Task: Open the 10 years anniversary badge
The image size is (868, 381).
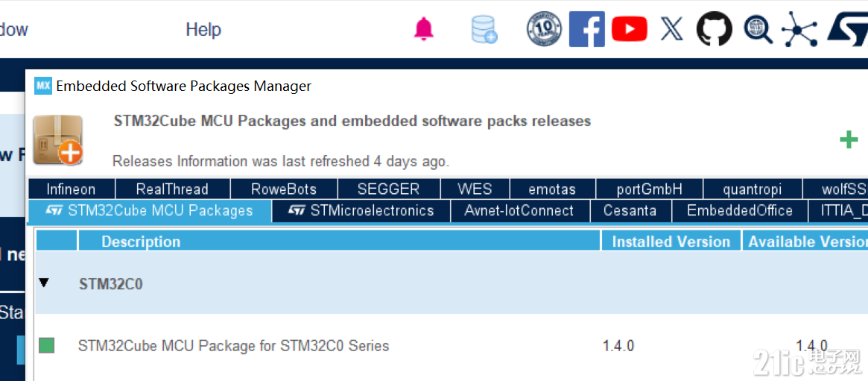Action: tap(544, 29)
